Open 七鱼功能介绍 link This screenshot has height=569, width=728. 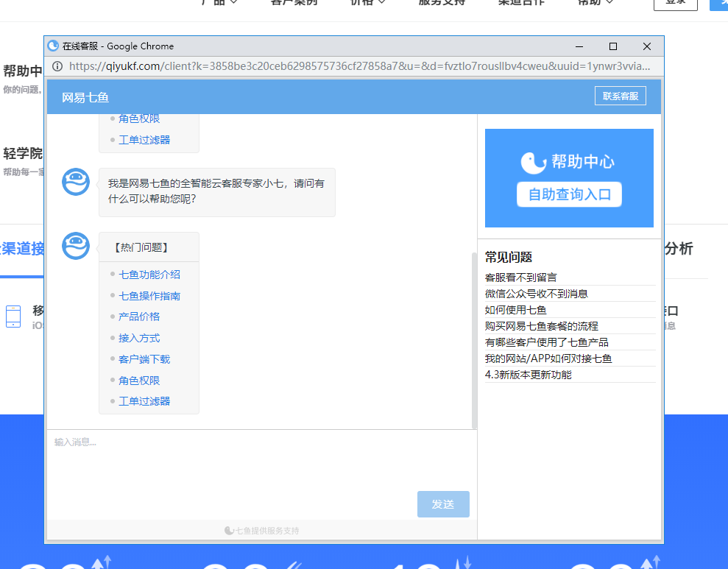[x=149, y=275]
